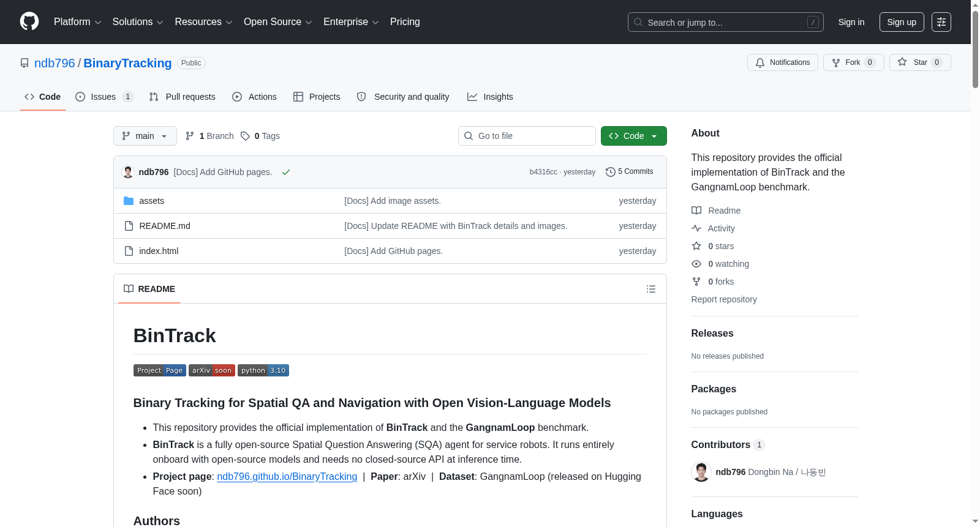Click the Sign up button

pos(902,22)
